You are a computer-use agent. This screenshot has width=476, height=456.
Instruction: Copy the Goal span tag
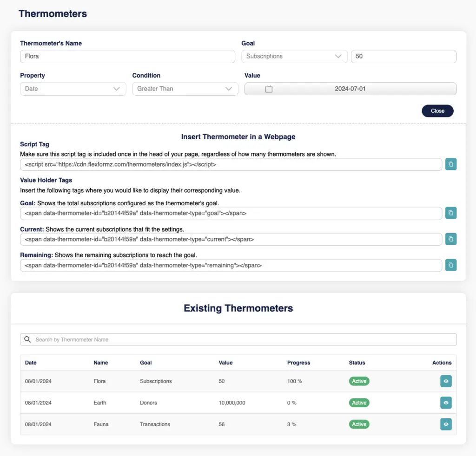(451, 213)
